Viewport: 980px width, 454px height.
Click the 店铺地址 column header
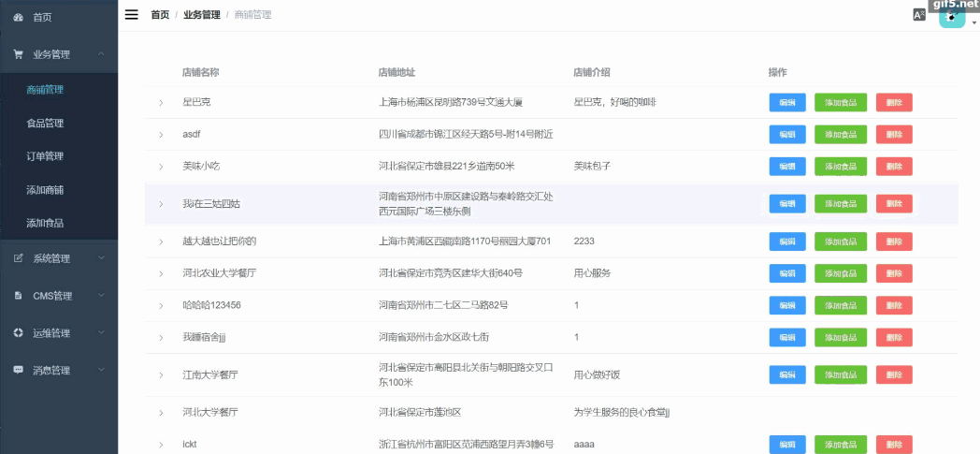[x=396, y=72]
